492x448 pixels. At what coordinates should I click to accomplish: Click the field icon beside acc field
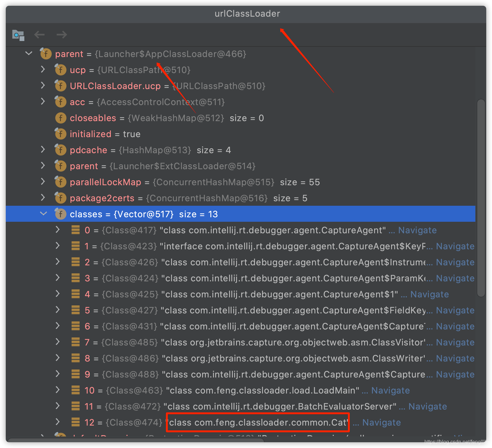click(x=60, y=102)
